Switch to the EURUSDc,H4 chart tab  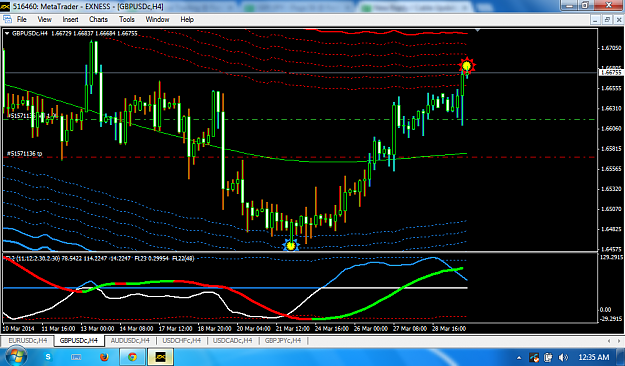coord(28,340)
